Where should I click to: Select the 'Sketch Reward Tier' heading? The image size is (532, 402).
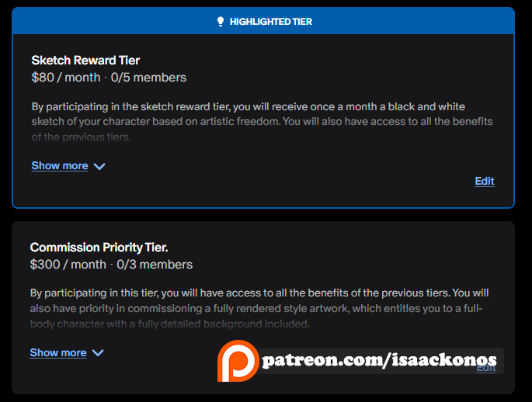click(85, 61)
